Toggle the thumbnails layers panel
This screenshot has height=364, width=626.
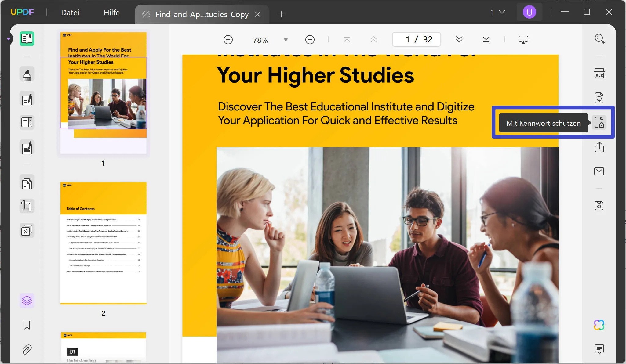pos(27,301)
